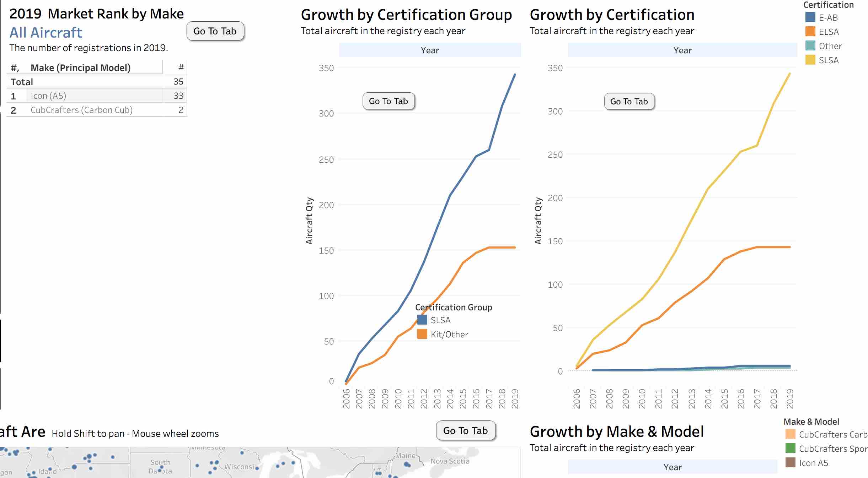Select the ELSA orange legend swatch

click(810, 32)
